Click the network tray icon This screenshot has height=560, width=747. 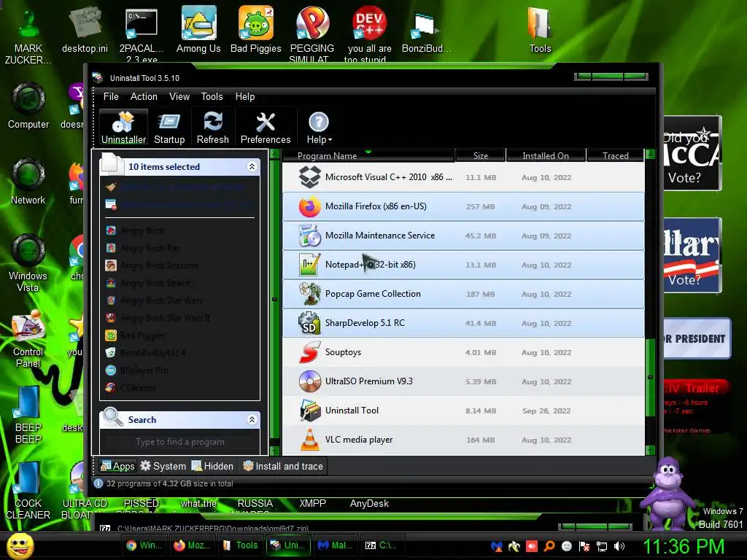(602, 546)
